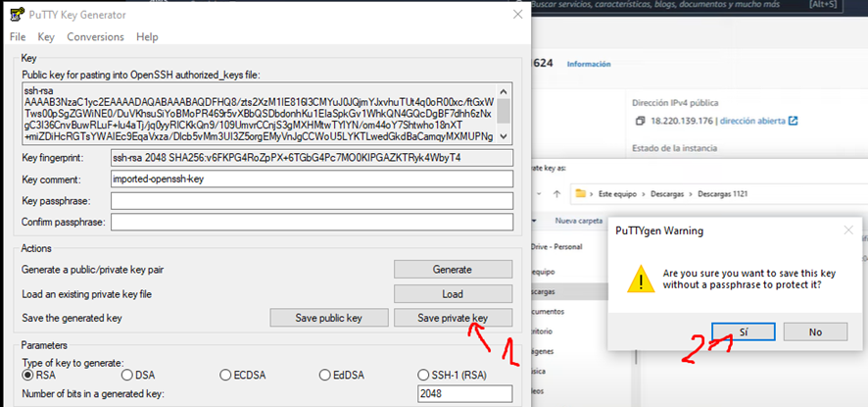Click the Key passphrase field
The height and width of the screenshot is (407, 868).
click(x=313, y=201)
